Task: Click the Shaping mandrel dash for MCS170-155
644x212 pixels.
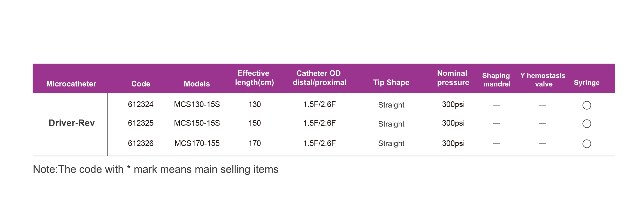Action: point(496,144)
